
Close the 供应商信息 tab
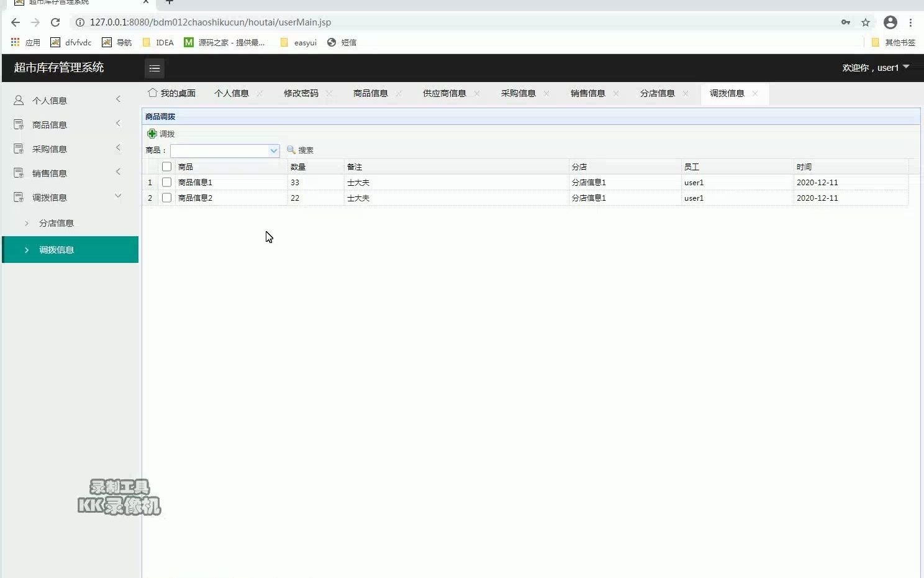477,93
